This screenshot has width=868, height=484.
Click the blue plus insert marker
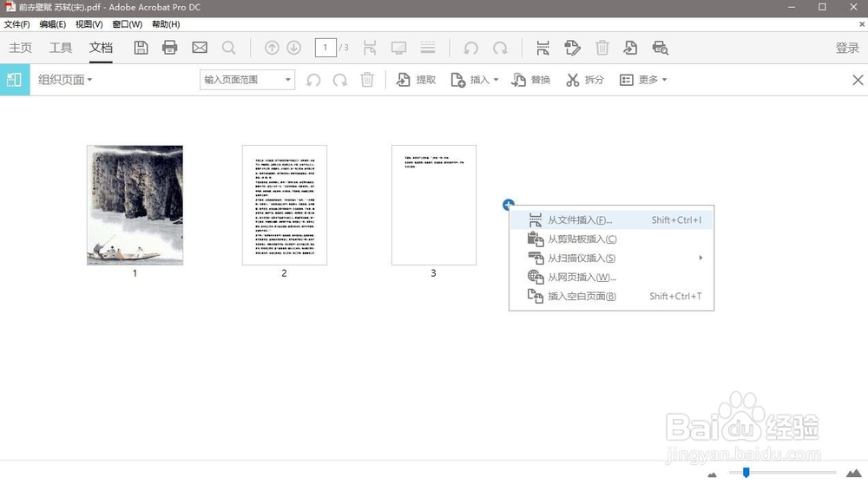[x=509, y=205]
